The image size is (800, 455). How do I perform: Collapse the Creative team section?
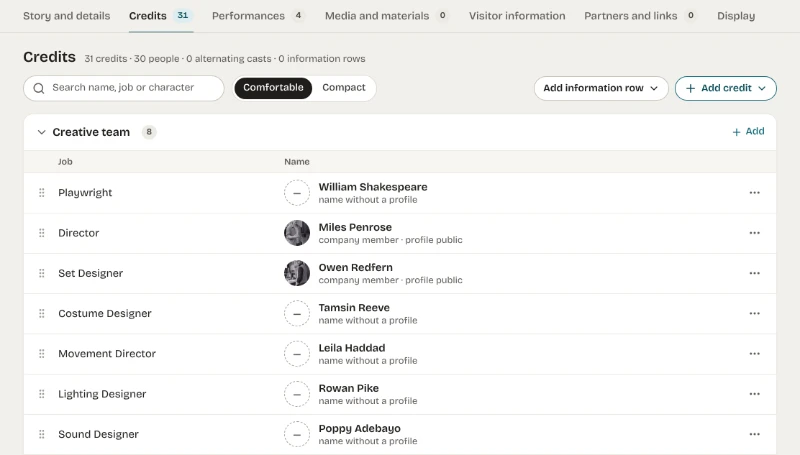click(x=41, y=132)
